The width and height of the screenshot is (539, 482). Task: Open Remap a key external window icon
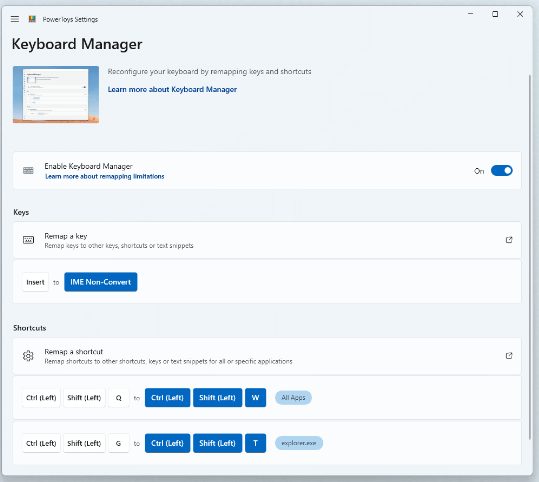(509, 240)
